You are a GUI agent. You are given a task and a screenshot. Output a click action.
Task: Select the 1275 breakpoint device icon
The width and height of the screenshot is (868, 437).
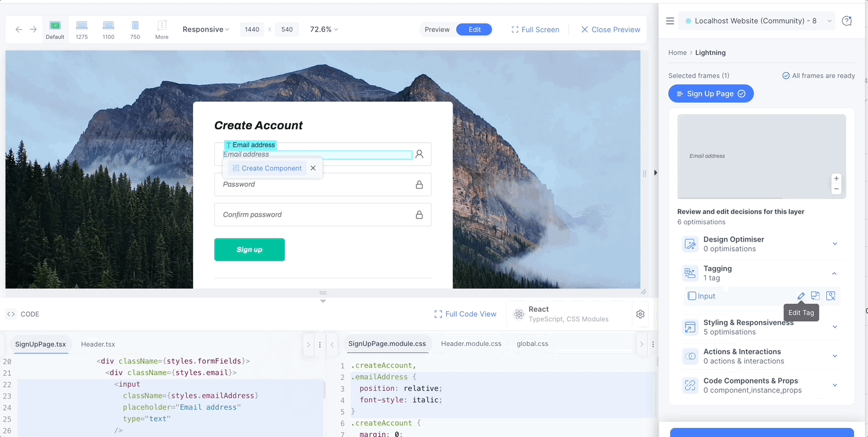[x=81, y=29]
